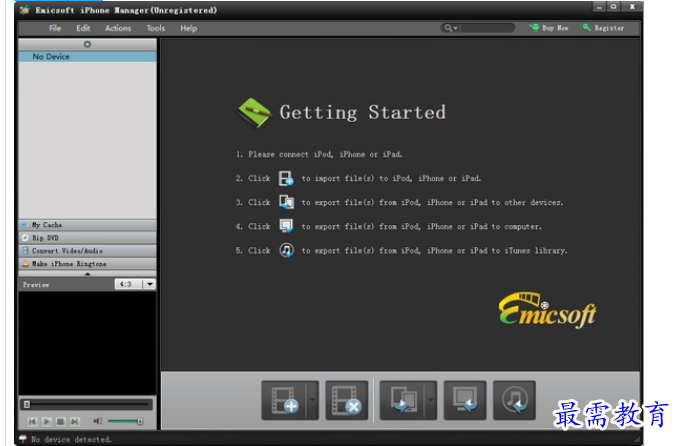
Task: Click the import files toolbar icon
Action: pyautogui.click(x=284, y=400)
